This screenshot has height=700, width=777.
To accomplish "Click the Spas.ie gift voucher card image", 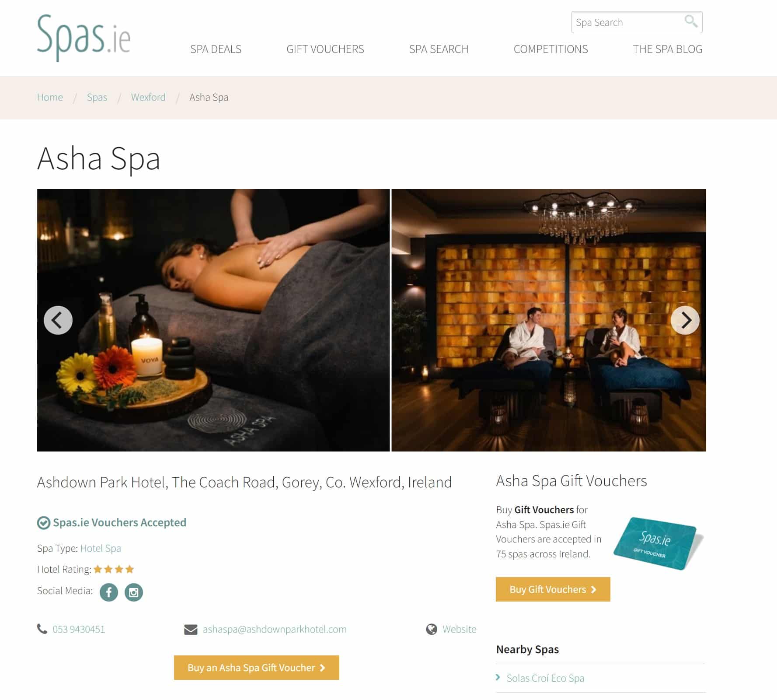I will [x=659, y=544].
